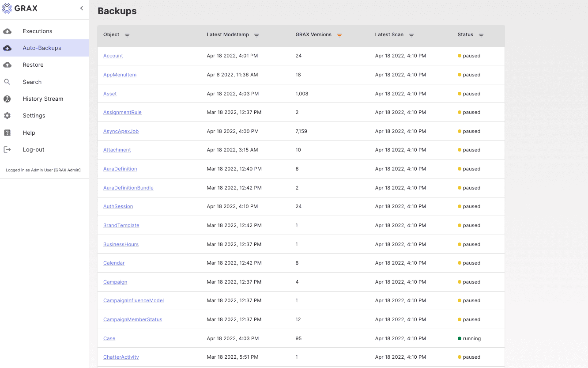Click the running status of Case row
Viewport: 588px width, 368px height.
point(471,338)
